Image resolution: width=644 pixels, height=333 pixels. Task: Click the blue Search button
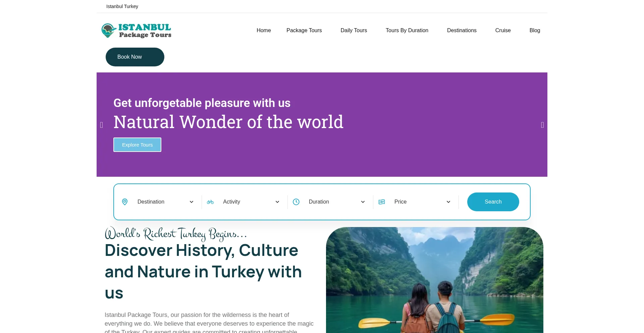pos(493,202)
